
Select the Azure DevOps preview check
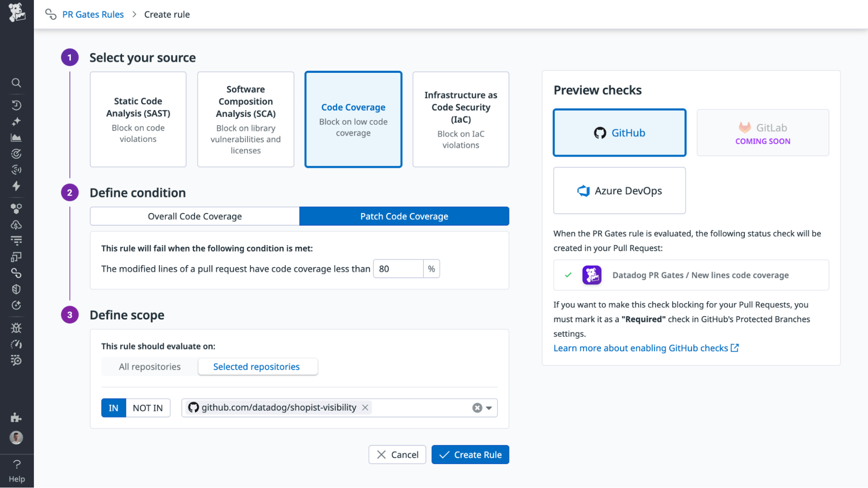pos(619,190)
